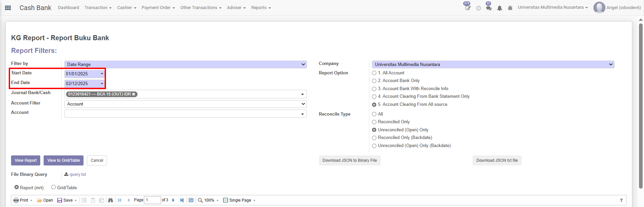Select the '1. All Account' report option
The width and height of the screenshot is (644, 207).
pyautogui.click(x=374, y=73)
